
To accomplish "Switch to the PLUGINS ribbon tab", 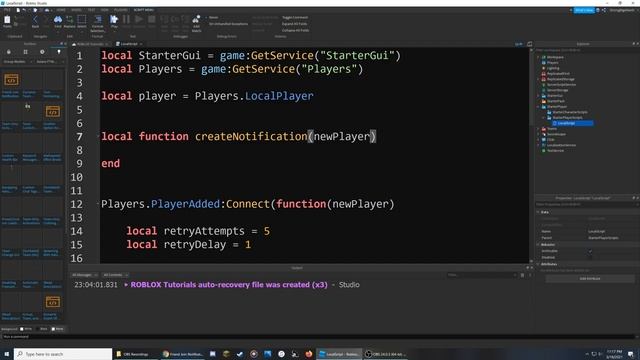I will (121, 10).
